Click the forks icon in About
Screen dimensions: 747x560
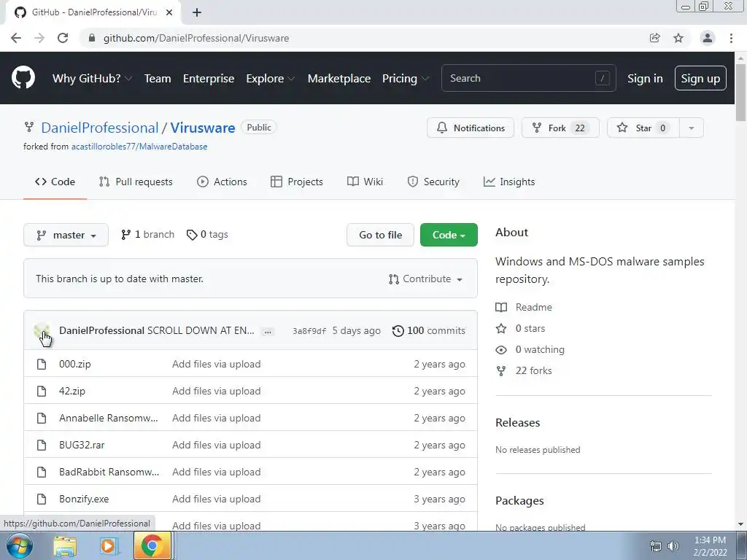[x=501, y=371]
